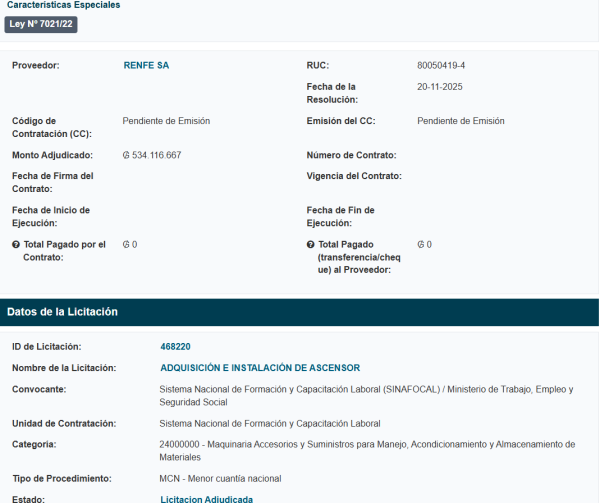Click help icon beside Total Pagado por el Contrato
The height and width of the screenshot is (503, 600).
[16, 245]
